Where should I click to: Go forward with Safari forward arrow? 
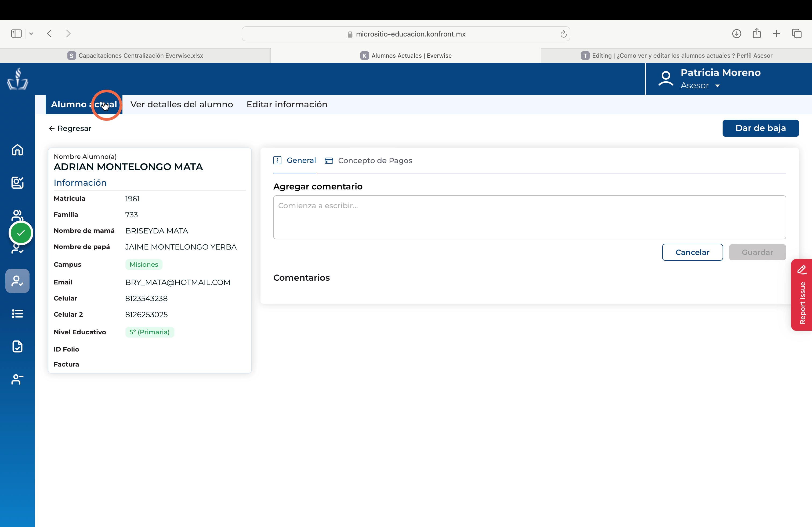[x=68, y=33]
